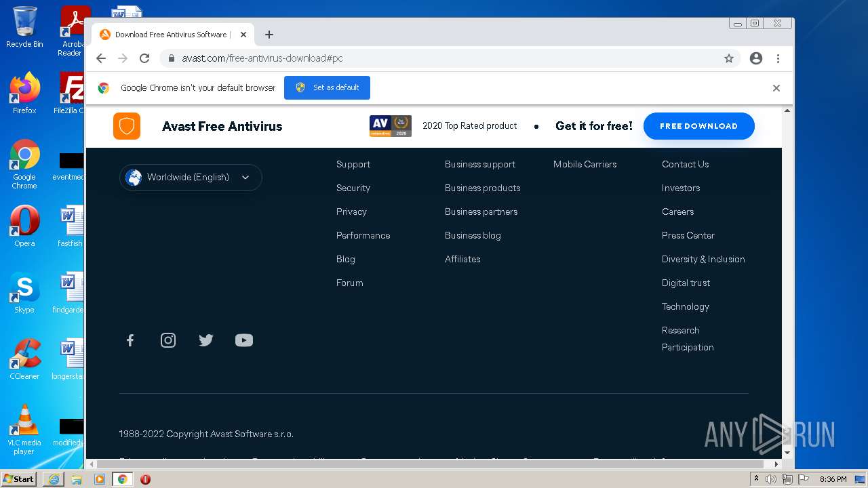Open Avast Twitter icon
This screenshot has width=868, height=488.
206,340
